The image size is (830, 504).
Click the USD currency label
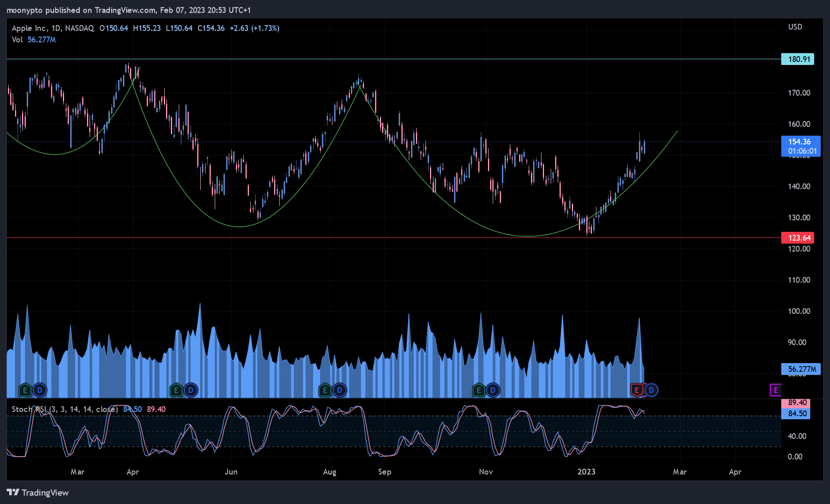tap(795, 27)
